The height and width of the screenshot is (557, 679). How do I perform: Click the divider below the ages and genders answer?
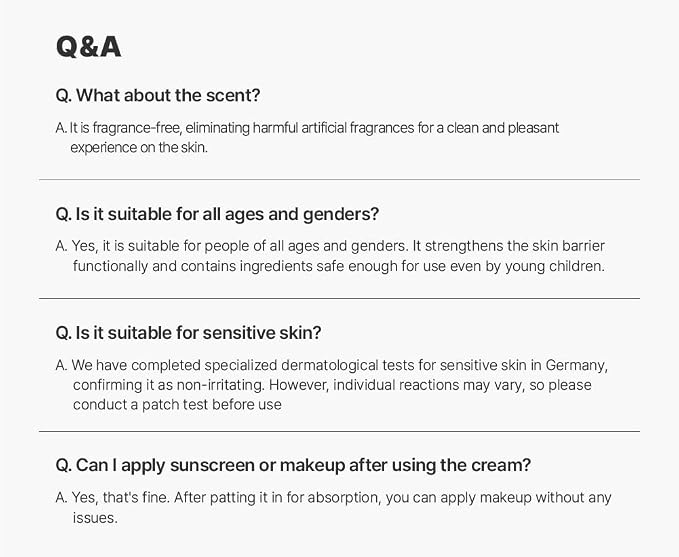(x=339, y=298)
